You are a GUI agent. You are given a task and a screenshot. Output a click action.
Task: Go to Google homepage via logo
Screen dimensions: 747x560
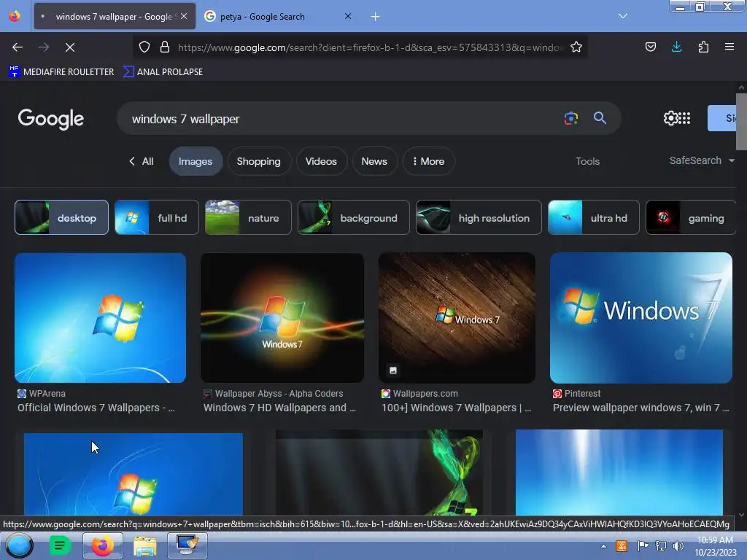[50, 119]
